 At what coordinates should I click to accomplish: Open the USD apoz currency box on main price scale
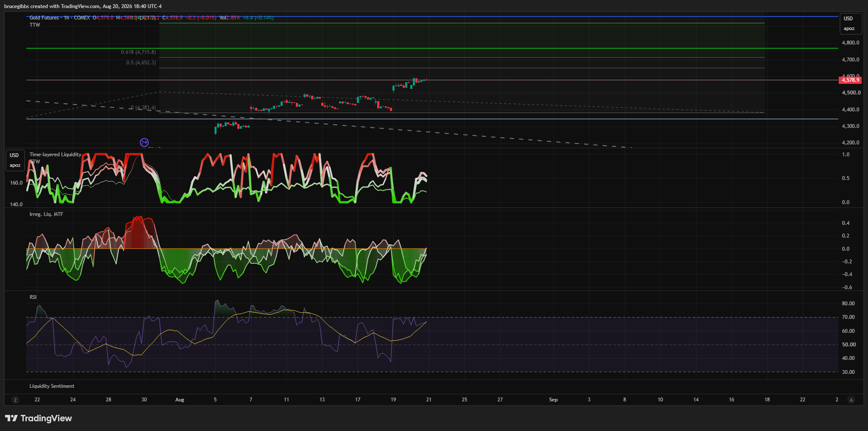point(851,24)
